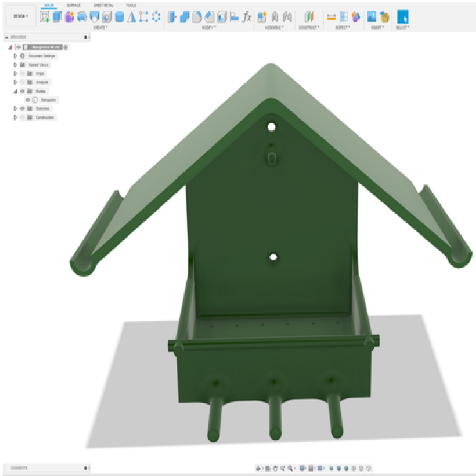Click the Measure icon under Inspect
The width and height of the screenshot is (476, 476).
pos(331,17)
